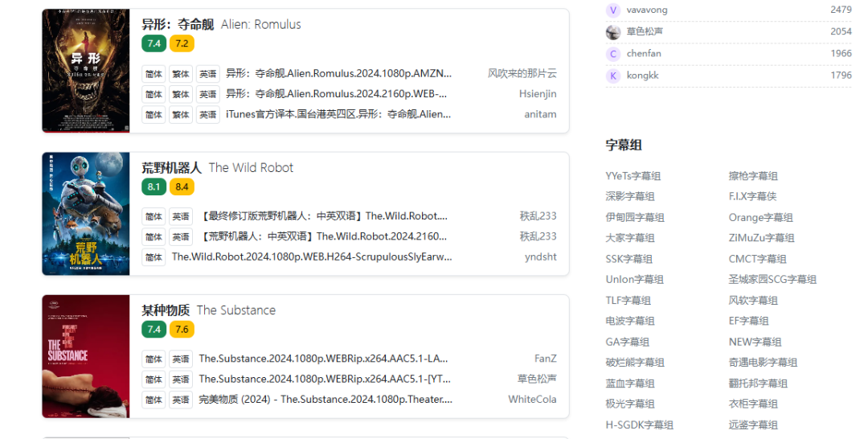Click green 8.1 rating badge
Image resolution: width=868 pixels, height=439 pixels.
tap(154, 187)
